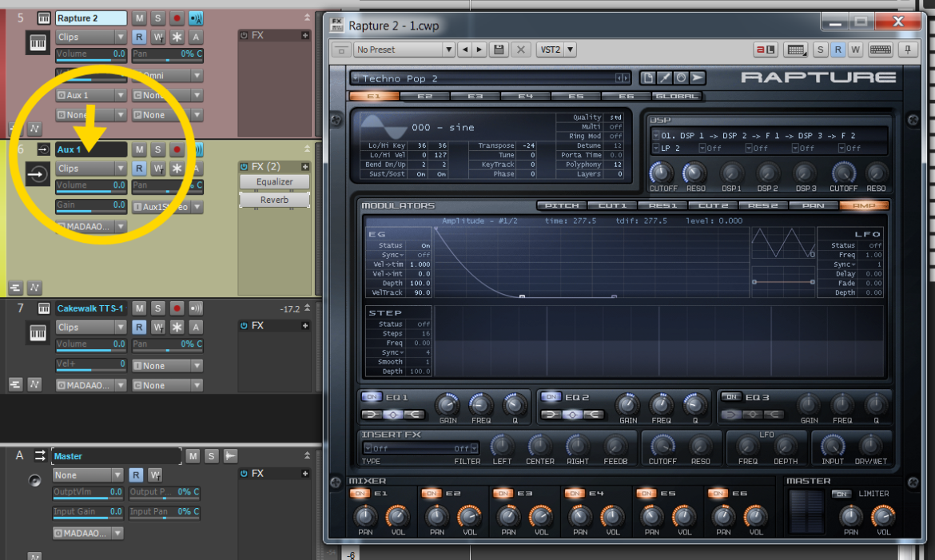Click the ACT learn icon in Rapture window toolbar
Image resolution: width=935 pixels, height=560 pixels.
pos(765,50)
